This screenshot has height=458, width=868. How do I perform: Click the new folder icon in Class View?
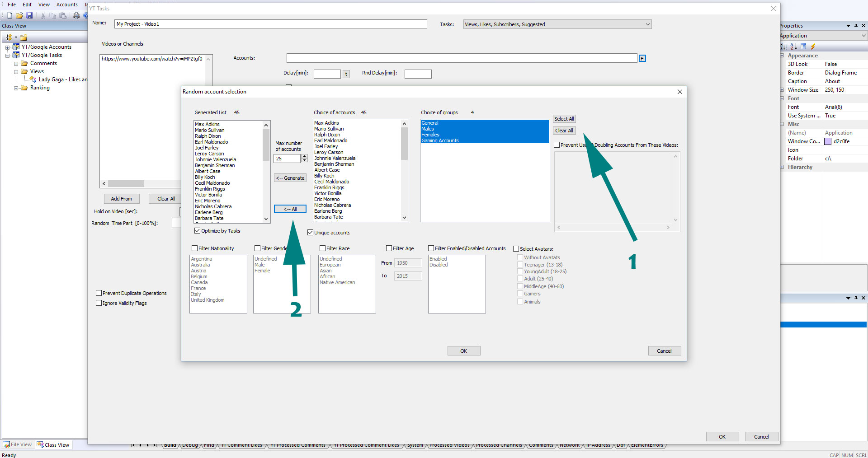coord(24,37)
